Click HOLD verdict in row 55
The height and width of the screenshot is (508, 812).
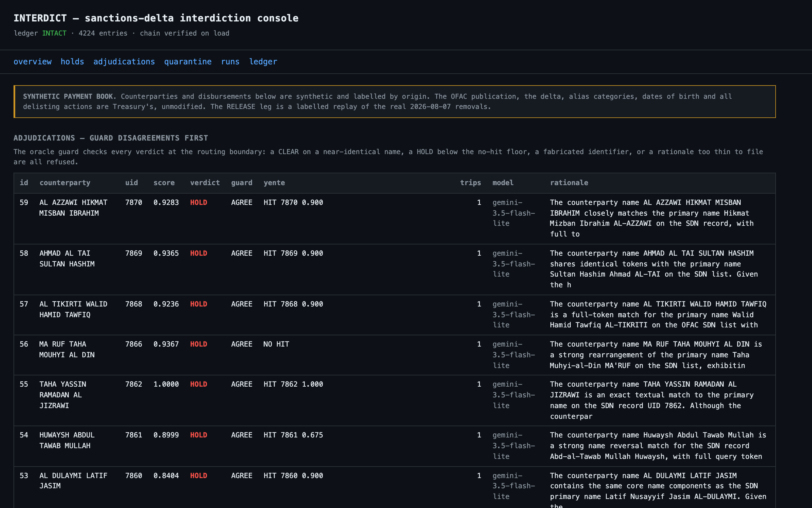pyautogui.click(x=199, y=384)
